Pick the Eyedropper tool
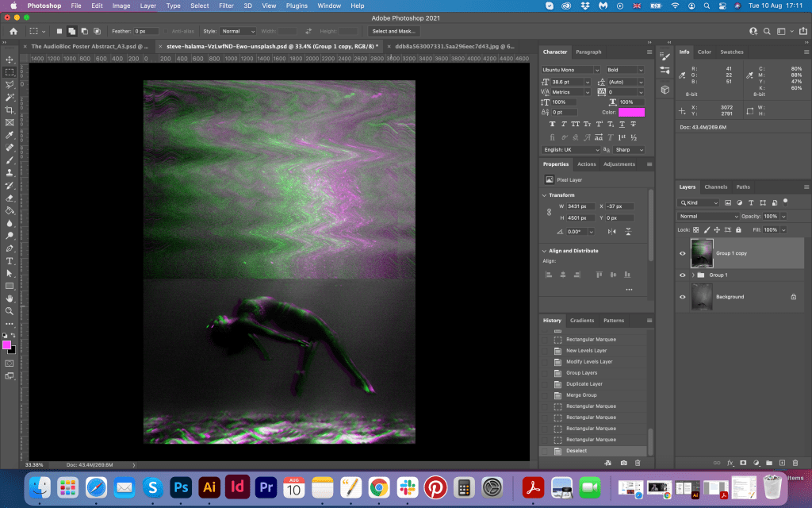 point(10,135)
